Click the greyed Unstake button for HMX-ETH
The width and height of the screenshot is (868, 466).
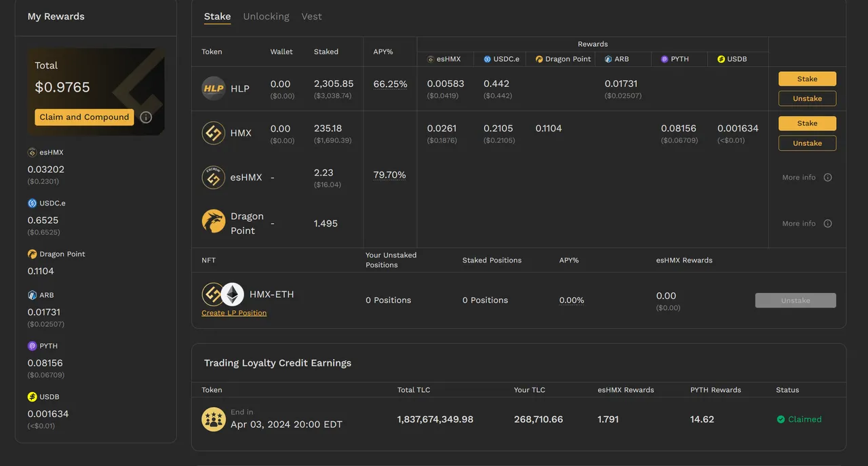[795, 300]
